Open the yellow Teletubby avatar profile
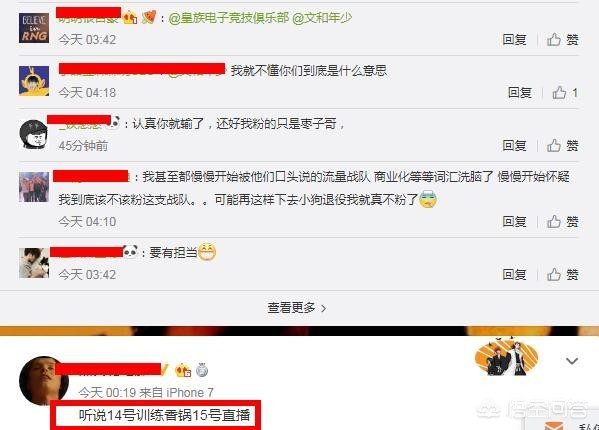599x430 pixels. [34, 81]
